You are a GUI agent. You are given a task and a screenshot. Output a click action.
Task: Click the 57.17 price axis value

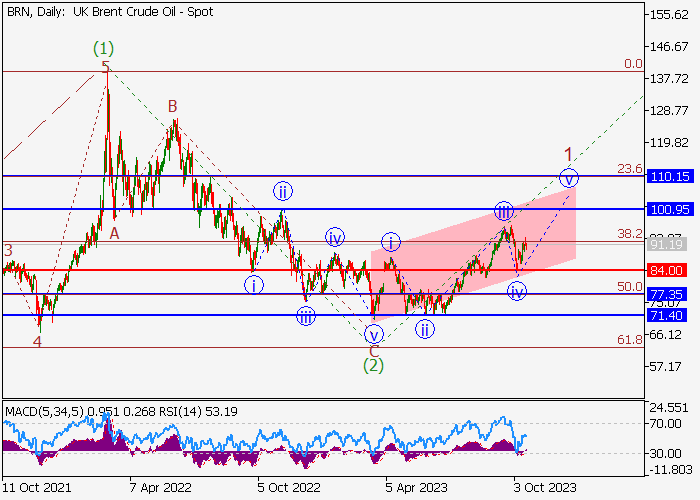tap(666, 367)
